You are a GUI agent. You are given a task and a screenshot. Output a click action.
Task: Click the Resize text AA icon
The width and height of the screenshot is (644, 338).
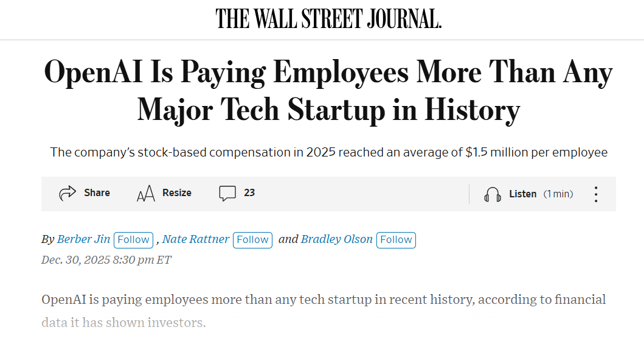146,194
